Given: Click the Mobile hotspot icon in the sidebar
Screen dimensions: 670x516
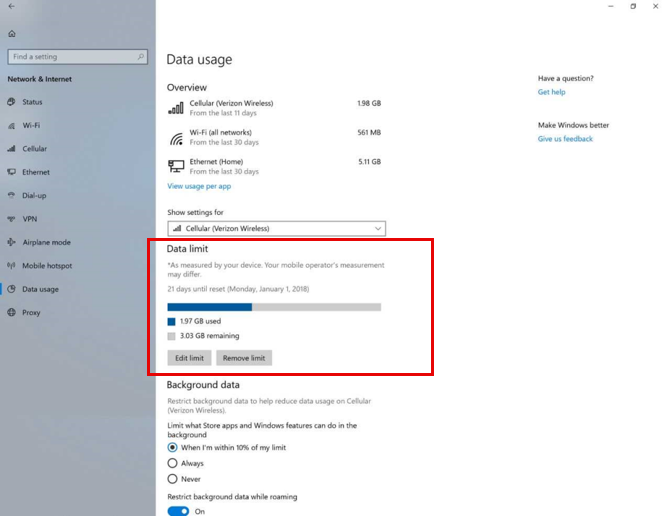Looking at the screenshot, I should coord(12,265).
